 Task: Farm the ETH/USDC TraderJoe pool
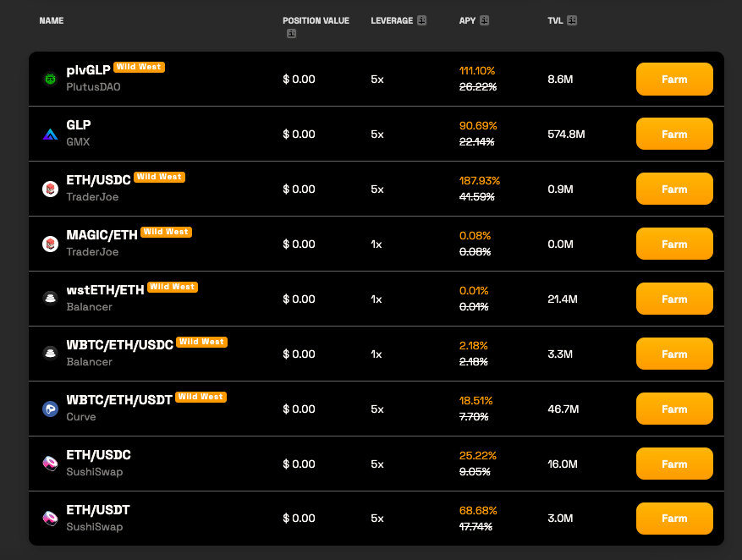click(674, 189)
